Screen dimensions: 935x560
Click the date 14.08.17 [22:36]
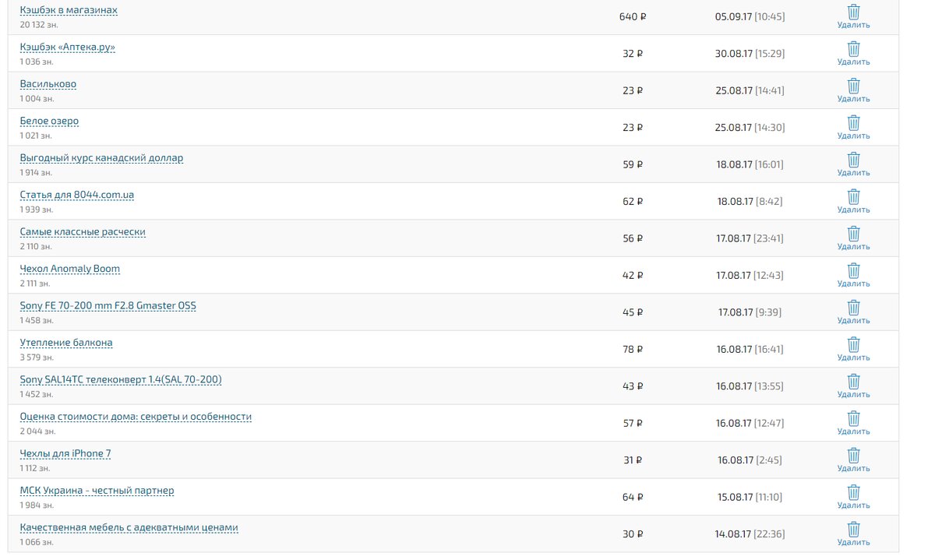(750, 534)
